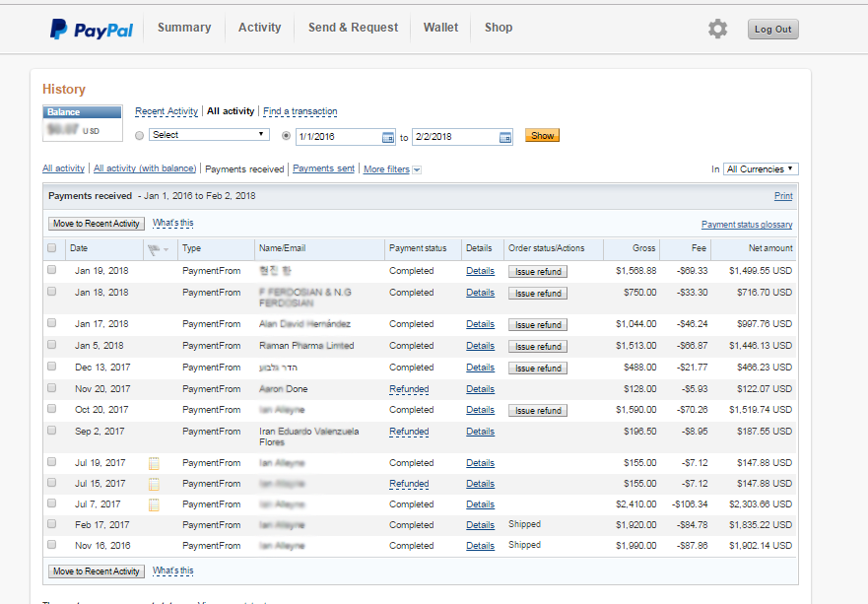Click the yellow Show button
This screenshot has height=604, width=868.
[x=542, y=136]
